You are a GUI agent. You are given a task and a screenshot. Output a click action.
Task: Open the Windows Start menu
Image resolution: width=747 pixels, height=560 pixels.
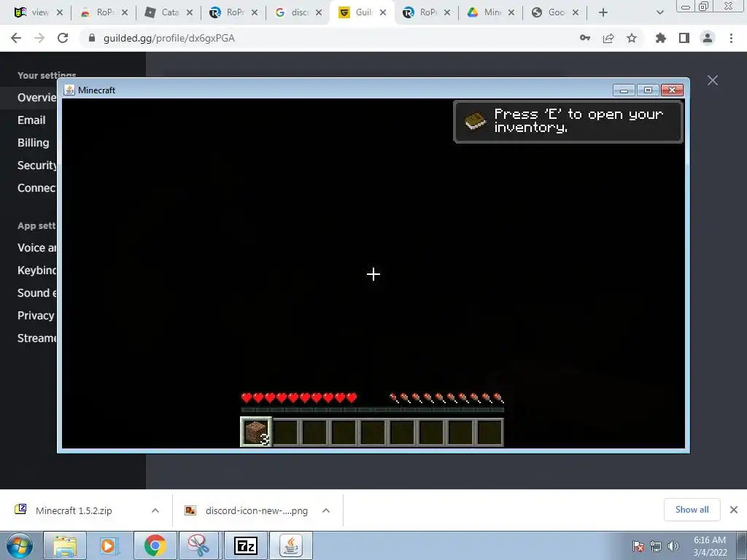pos(19,545)
